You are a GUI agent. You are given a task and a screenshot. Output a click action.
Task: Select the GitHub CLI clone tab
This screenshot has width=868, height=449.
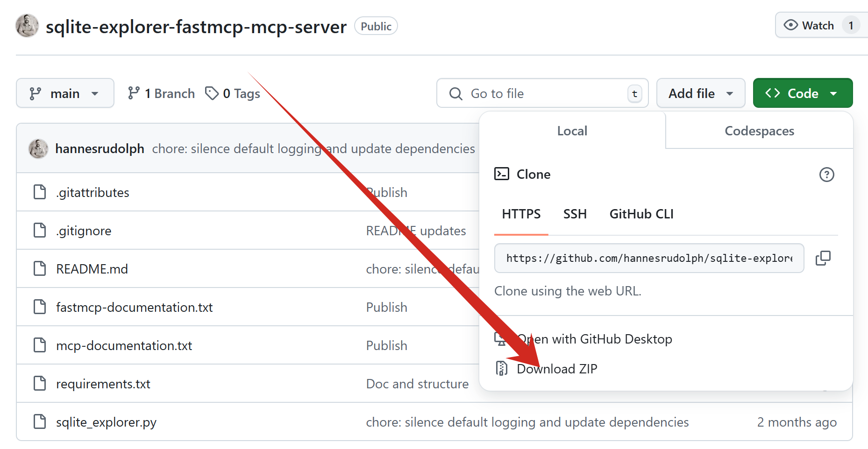(641, 214)
